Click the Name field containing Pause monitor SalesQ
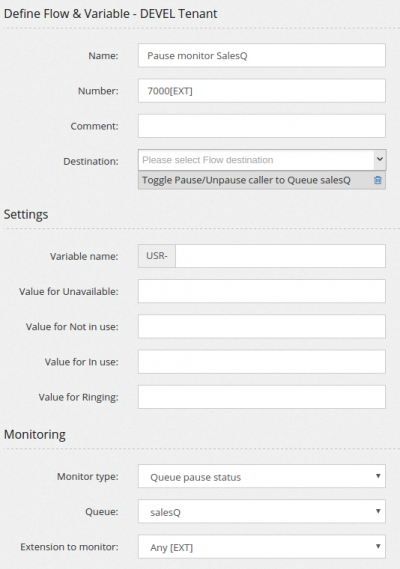Image resolution: width=400 pixels, height=569 pixels. 262,56
